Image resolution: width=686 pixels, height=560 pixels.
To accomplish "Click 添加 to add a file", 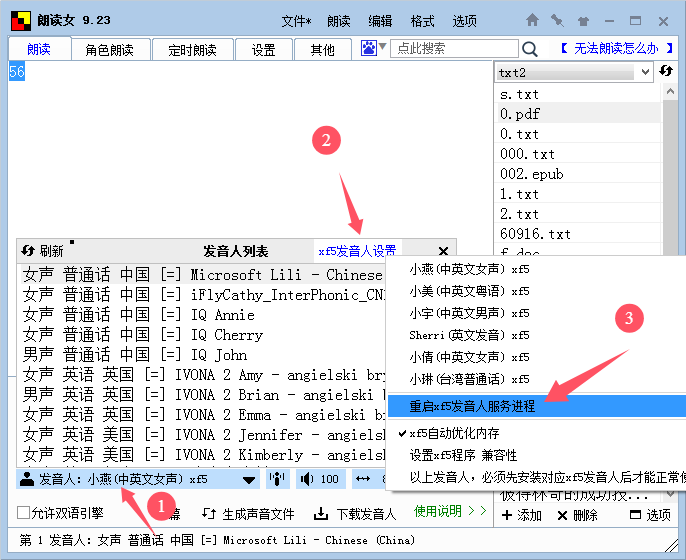I will [x=522, y=515].
